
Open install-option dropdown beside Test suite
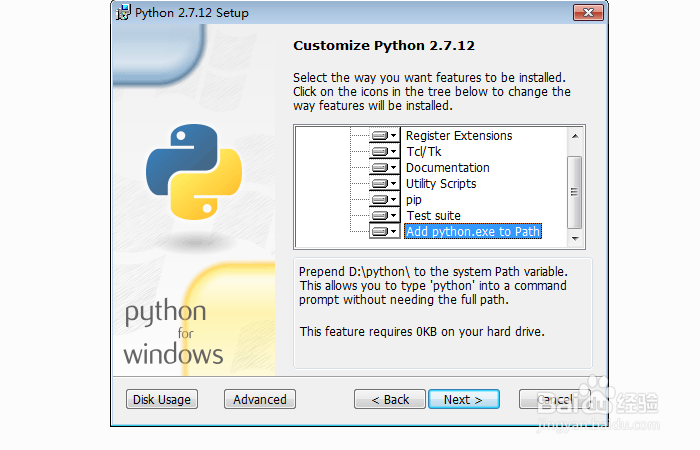(x=384, y=216)
